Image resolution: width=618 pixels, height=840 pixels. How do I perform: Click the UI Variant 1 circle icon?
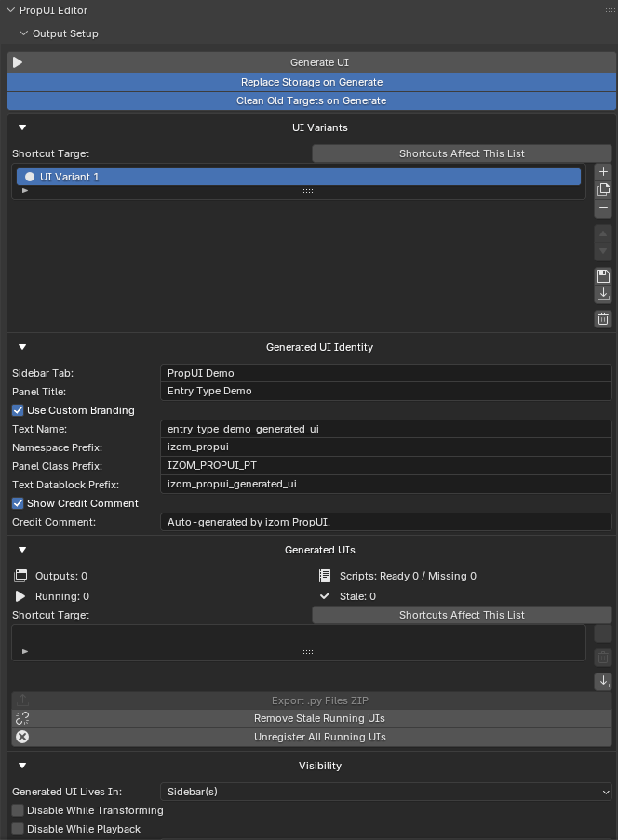[x=30, y=177]
